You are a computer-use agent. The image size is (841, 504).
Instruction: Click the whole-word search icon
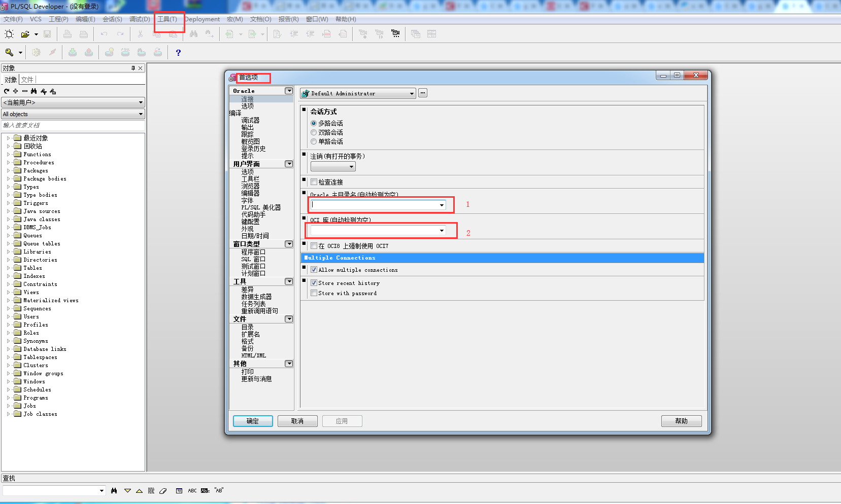(205, 490)
